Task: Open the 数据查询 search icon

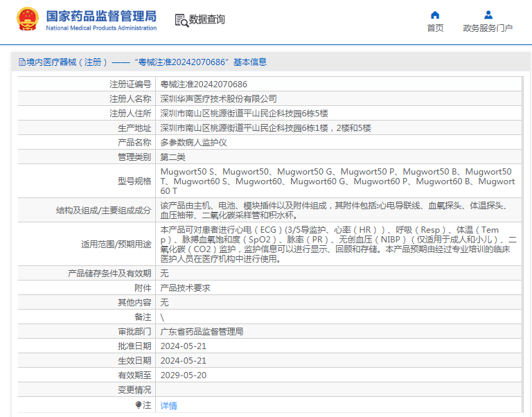Action: (x=181, y=20)
